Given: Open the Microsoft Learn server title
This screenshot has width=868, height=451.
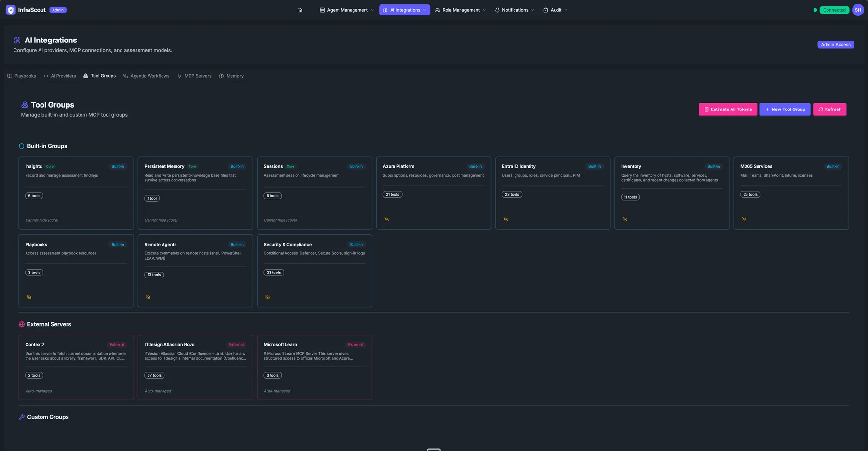Looking at the screenshot, I should tap(280, 345).
